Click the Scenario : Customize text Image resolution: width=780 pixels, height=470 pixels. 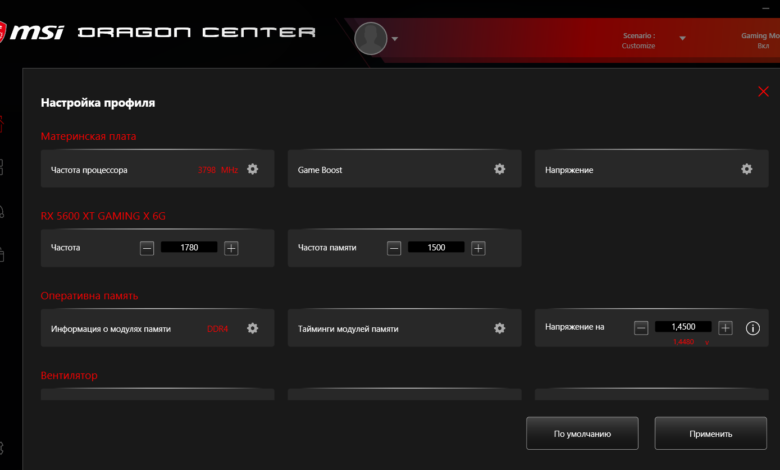pos(638,41)
